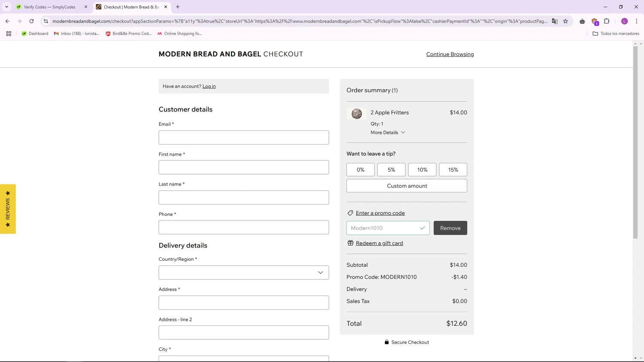Click the Continue Browsing link
644x362 pixels.
point(450,54)
